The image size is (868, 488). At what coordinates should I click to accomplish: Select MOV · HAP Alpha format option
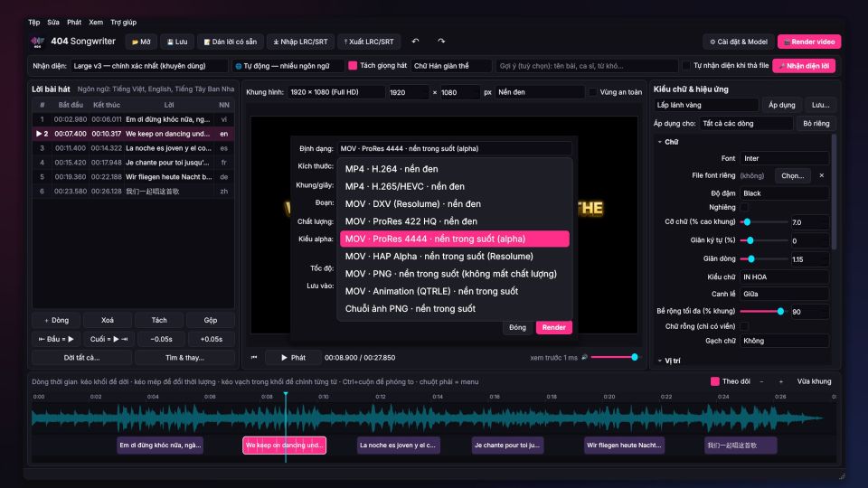(455, 256)
